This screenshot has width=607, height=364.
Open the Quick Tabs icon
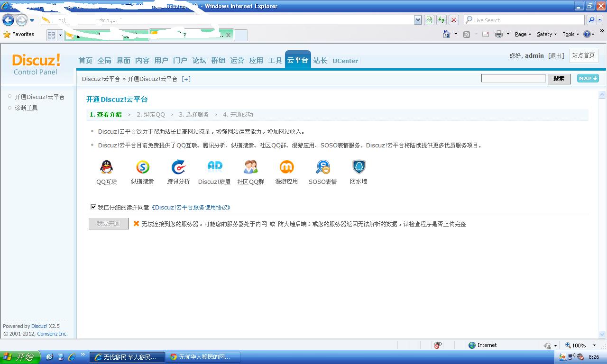click(52, 35)
